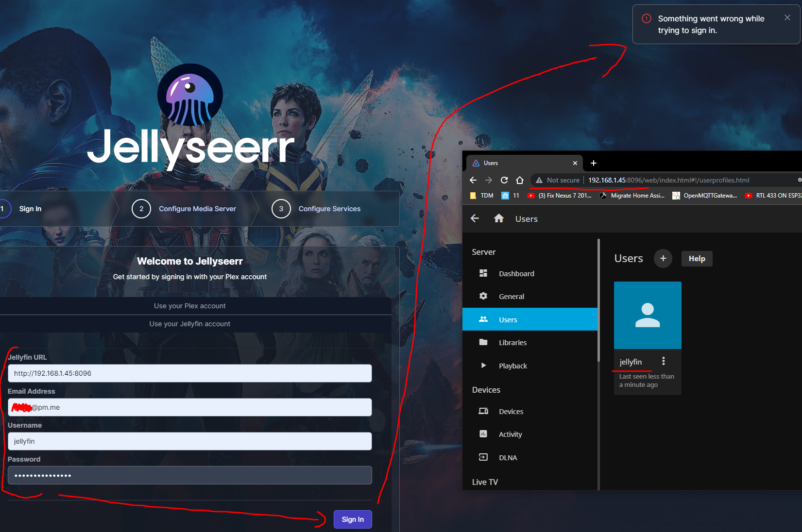Image resolution: width=802 pixels, height=532 pixels.
Task: Add a new user with the plus icon
Action: coord(663,258)
